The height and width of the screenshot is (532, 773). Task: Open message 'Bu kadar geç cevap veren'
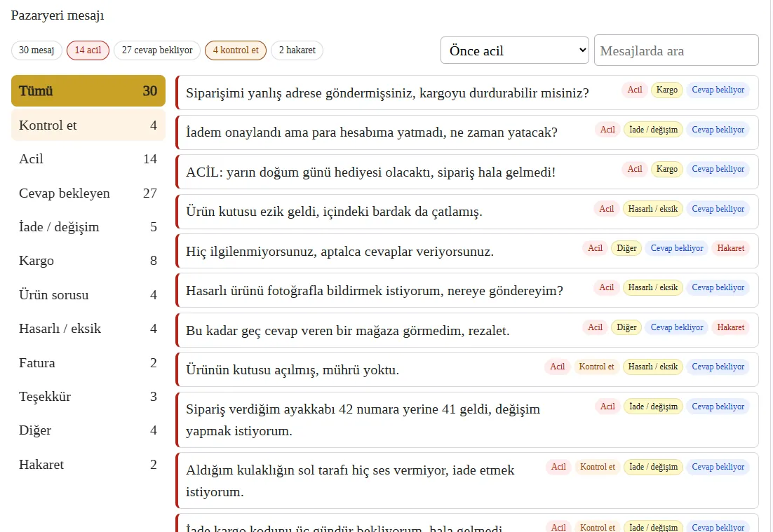pyautogui.click(x=467, y=330)
